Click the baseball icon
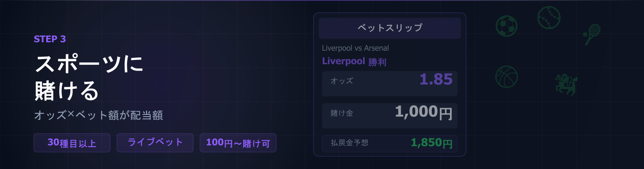644x169 pixels. click(549, 17)
